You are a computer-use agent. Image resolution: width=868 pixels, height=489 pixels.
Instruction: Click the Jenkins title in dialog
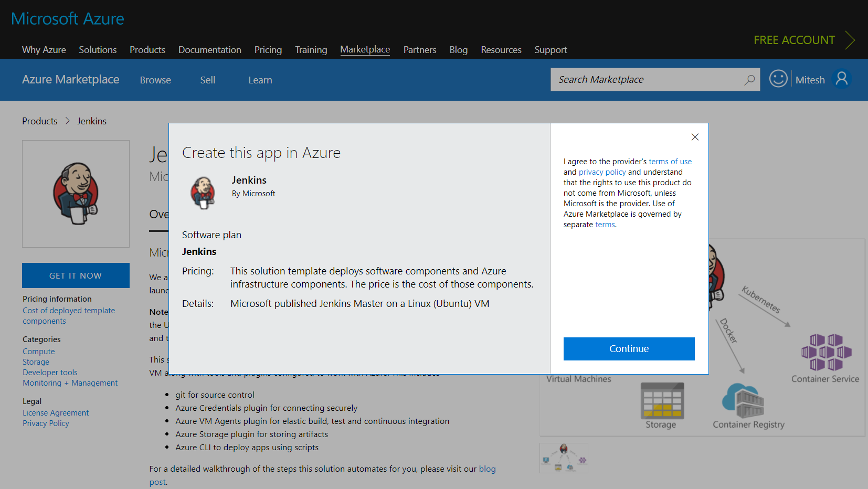[249, 180]
